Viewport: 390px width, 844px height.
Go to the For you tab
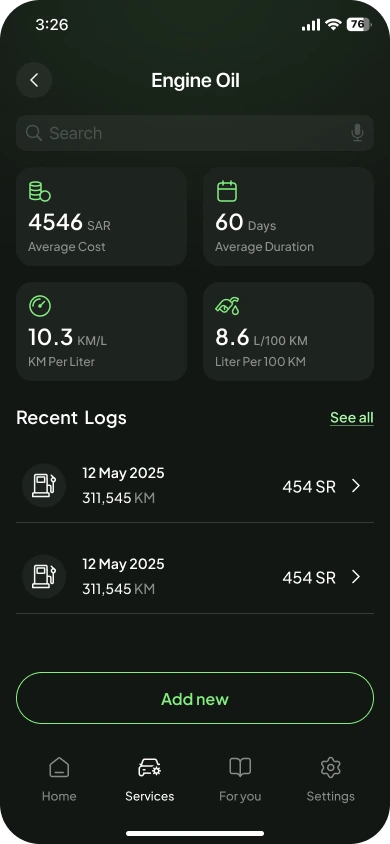tap(240, 779)
